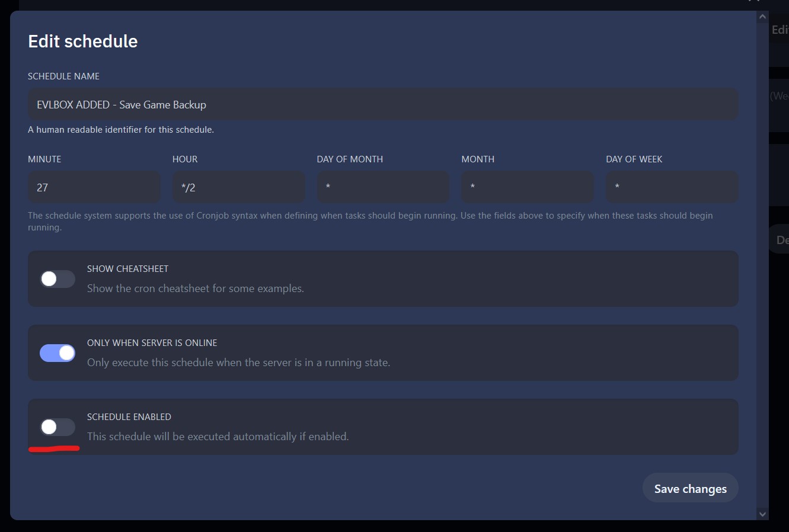Click the scrollbar up chevron icon
The image size is (789, 532).
coord(762,16)
